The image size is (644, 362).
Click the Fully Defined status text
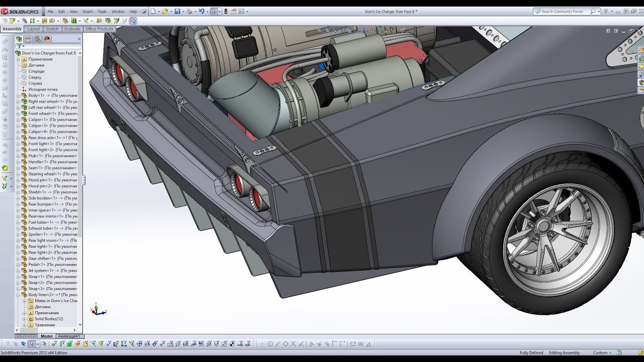click(x=531, y=353)
